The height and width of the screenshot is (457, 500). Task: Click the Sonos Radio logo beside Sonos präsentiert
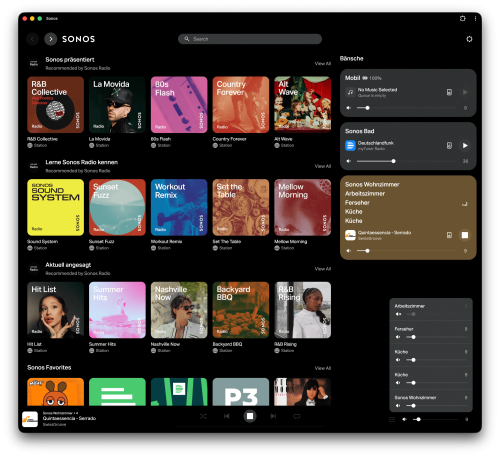click(34, 63)
